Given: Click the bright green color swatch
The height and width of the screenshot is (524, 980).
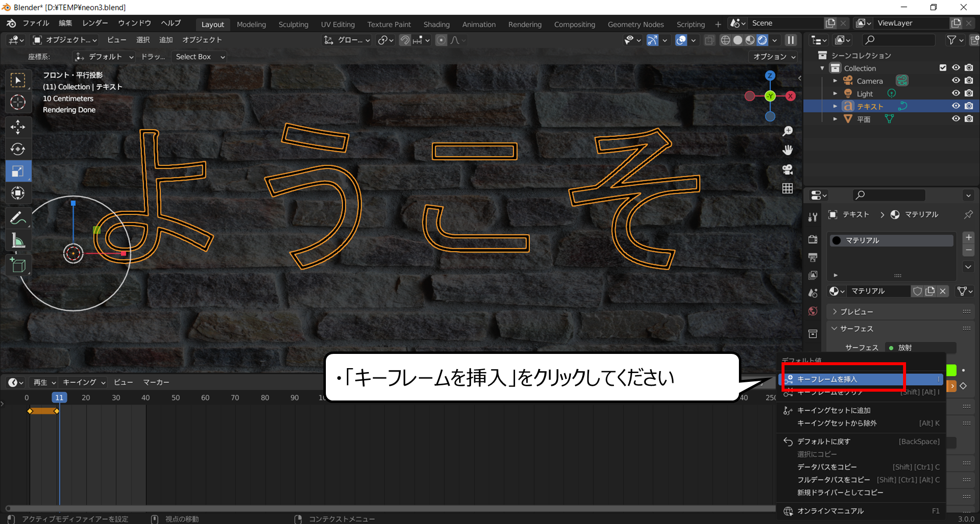Looking at the screenshot, I should click(951, 370).
